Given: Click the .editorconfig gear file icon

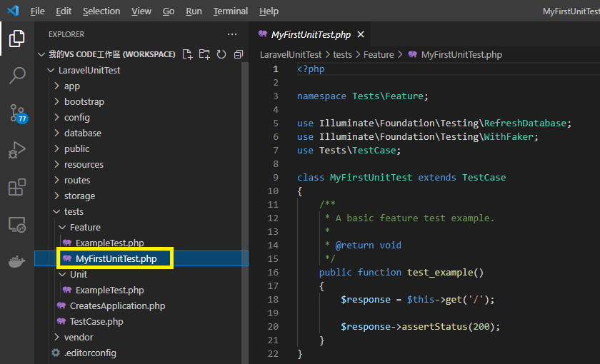Looking at the screenshot, I should point(56,353).
